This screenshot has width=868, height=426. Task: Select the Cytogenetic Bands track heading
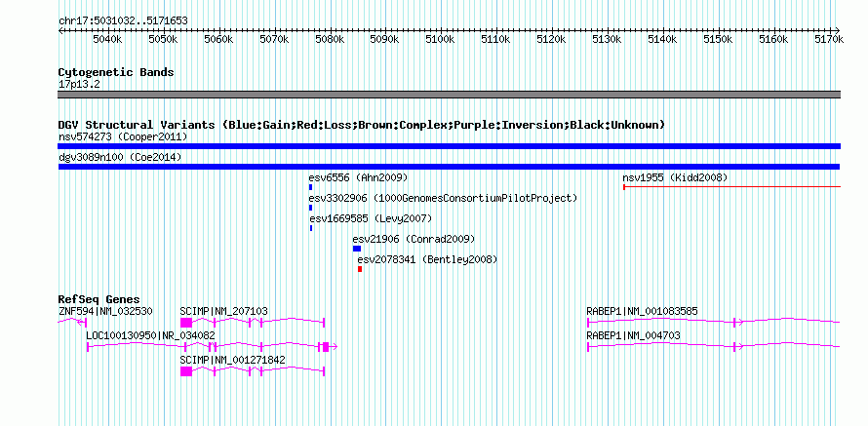click(x=116, y=72)
